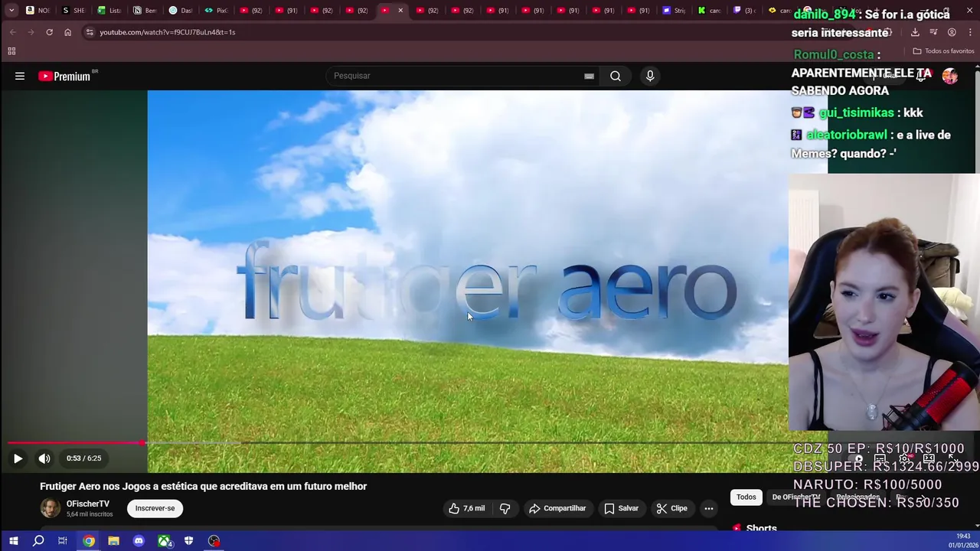Open Task View on the taskbar
This screenshot has height=551, width=980.
pyautogui.click(x=63, y=541)
